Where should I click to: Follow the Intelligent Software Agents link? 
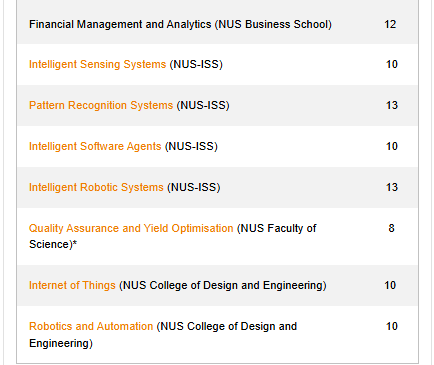pyautogui.click(x=95, y=146)
